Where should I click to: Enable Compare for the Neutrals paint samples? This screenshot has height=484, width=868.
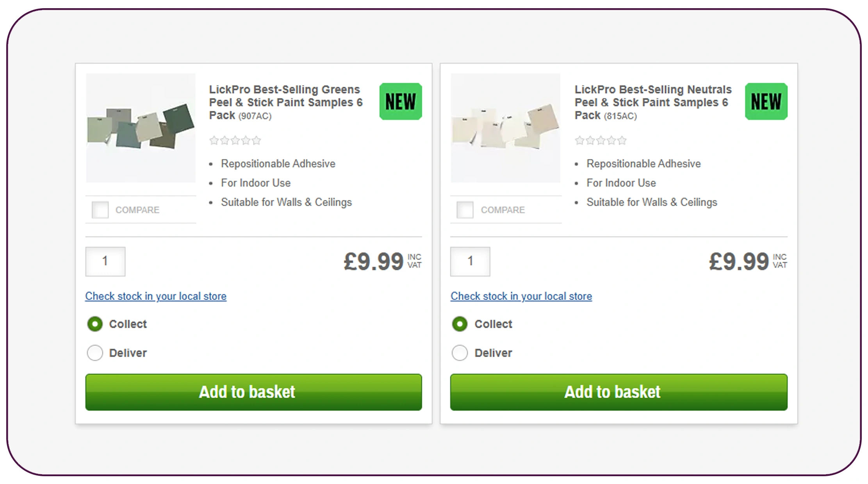coord(465,210)
